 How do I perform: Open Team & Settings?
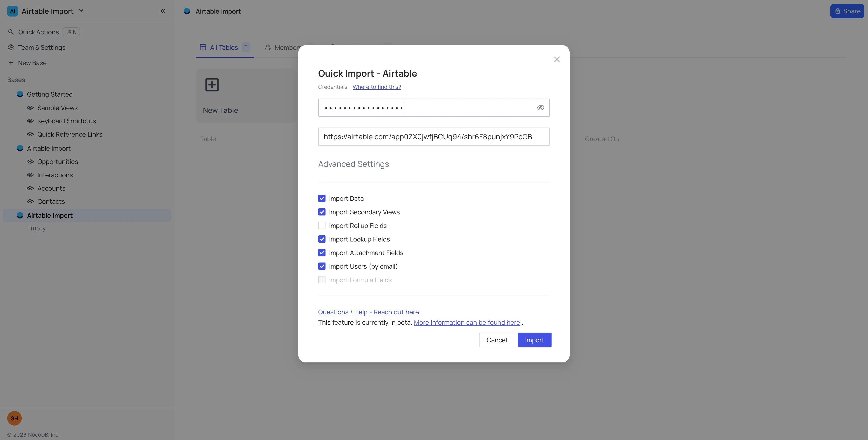pos(41,47)
